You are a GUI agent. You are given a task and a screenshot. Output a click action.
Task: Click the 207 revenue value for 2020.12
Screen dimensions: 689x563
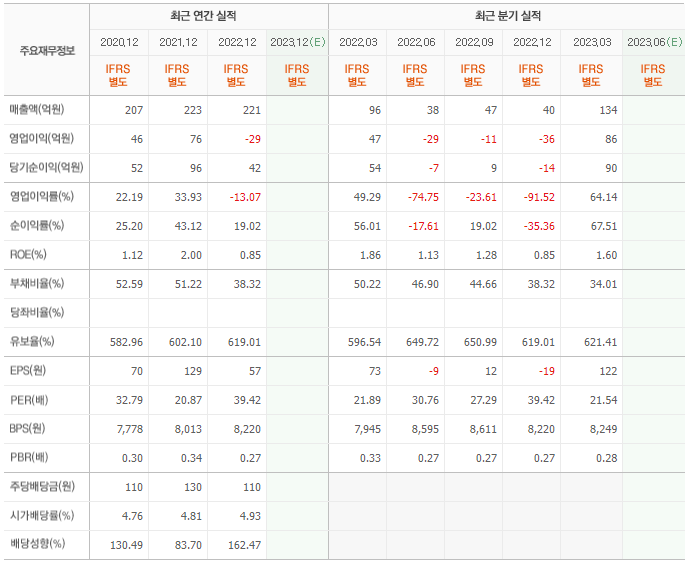pyautogui.click(x=134, y=110)
